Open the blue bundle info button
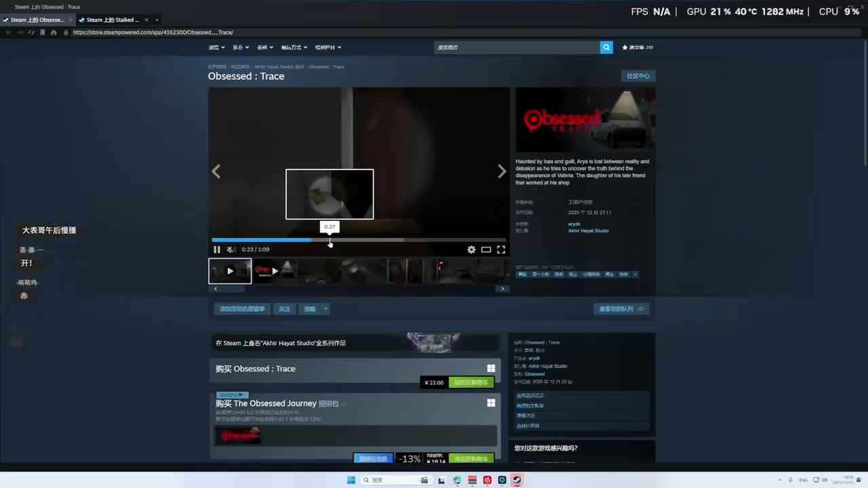This screenshot has height=488, width=868. 373,459
